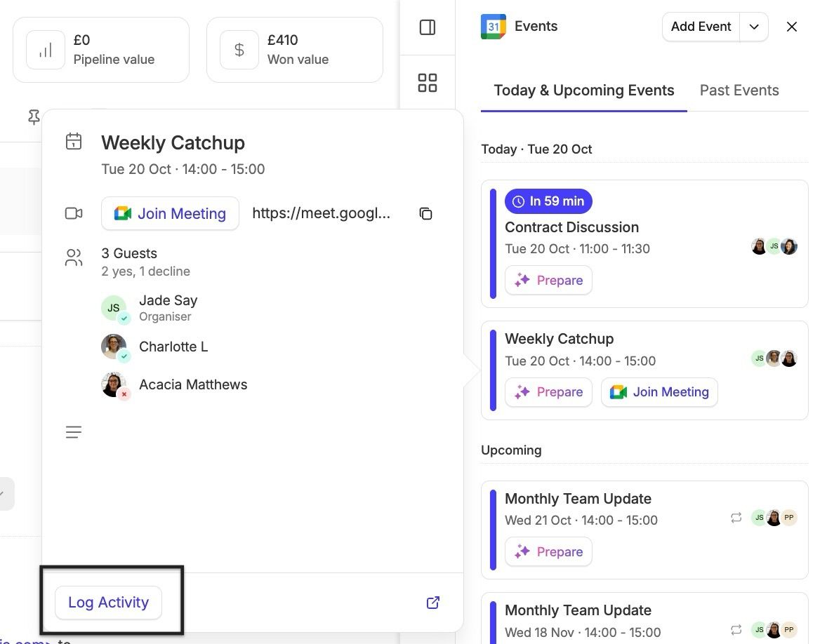Open the Contract Discussion event card title
This screenshot has width=827, height=644.
tap(571, 227)
